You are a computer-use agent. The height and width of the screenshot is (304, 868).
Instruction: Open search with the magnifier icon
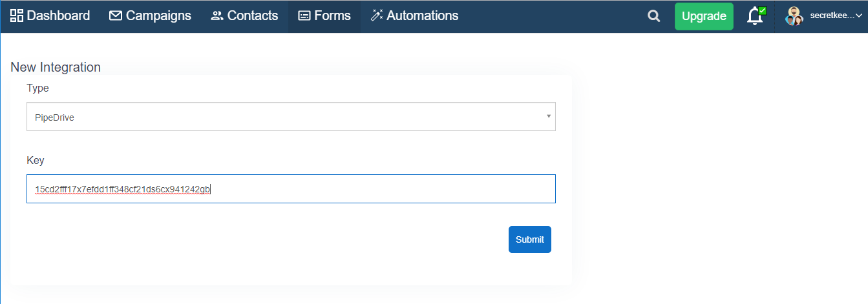654,16
